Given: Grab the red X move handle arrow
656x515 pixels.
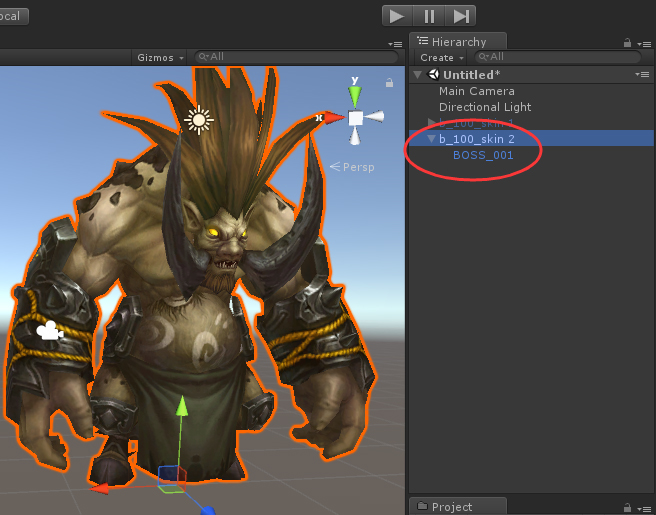Looking at the screenshot, I should point(100,488).
